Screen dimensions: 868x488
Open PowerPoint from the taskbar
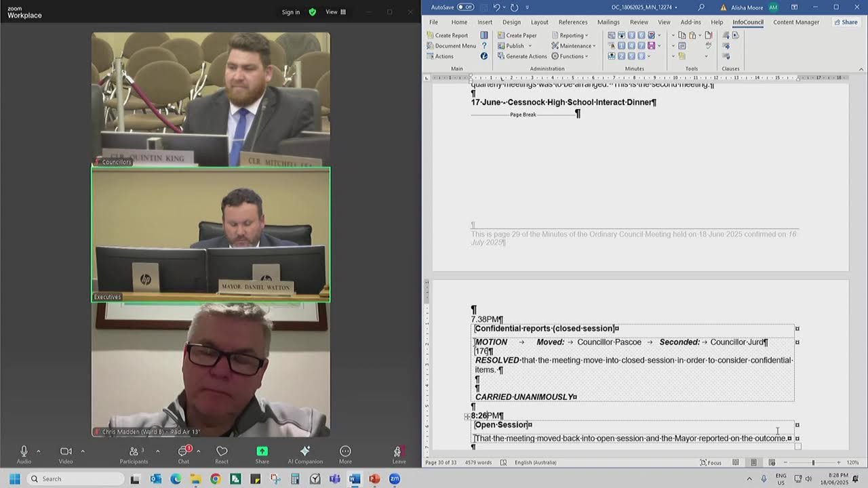tap(374, 479)
